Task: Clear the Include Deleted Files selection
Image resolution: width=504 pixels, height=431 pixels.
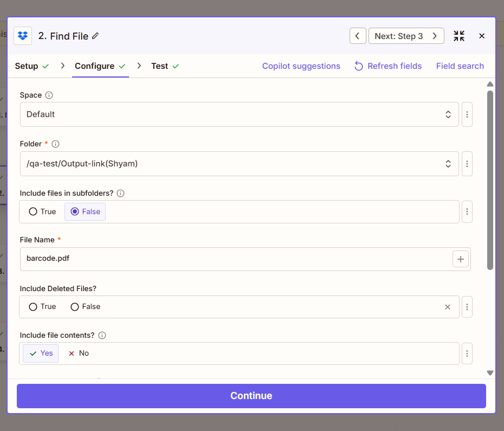Action: coord(448,307)
